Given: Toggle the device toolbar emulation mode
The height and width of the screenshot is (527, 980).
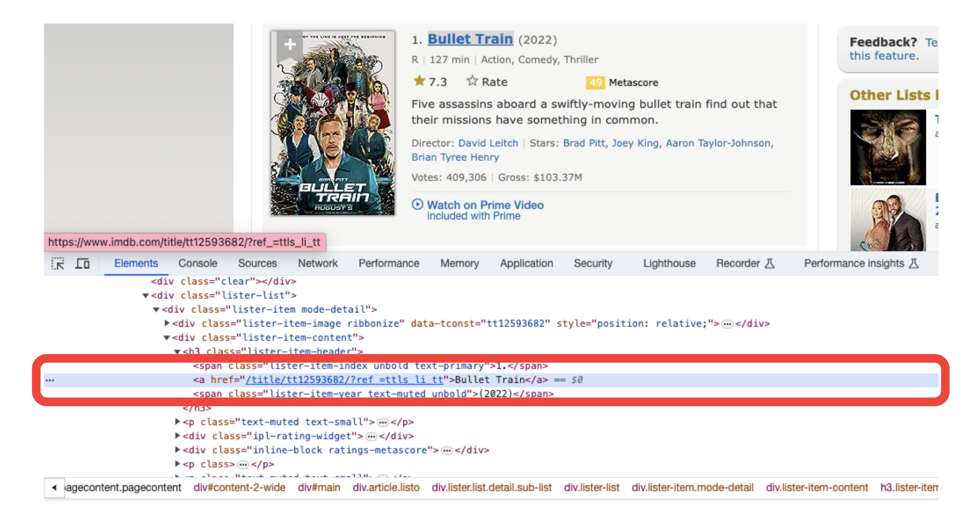Looking at the screenshot, I should click(x=83, y=263).
